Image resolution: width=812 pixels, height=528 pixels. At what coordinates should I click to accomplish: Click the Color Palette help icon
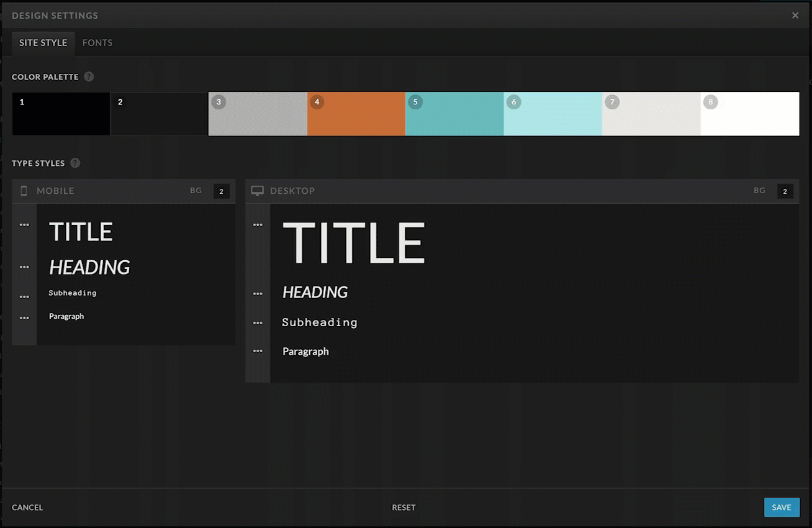[89, 77]
